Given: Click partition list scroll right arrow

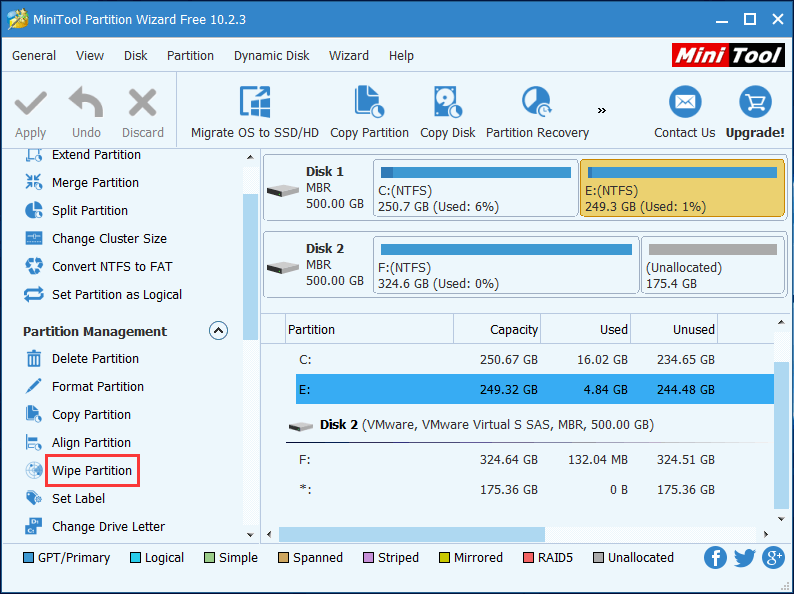Looking at the screenshot, I should pos(766,534).
